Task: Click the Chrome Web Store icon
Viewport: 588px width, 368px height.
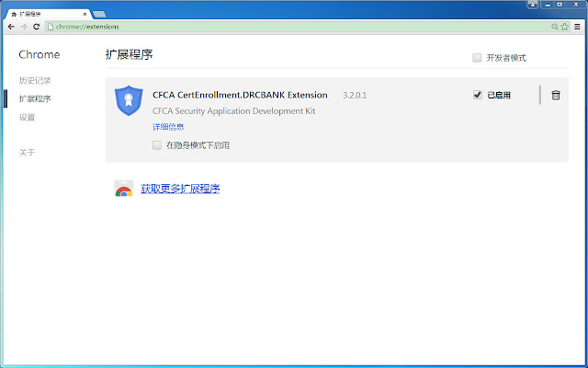Action: [124, 189]
